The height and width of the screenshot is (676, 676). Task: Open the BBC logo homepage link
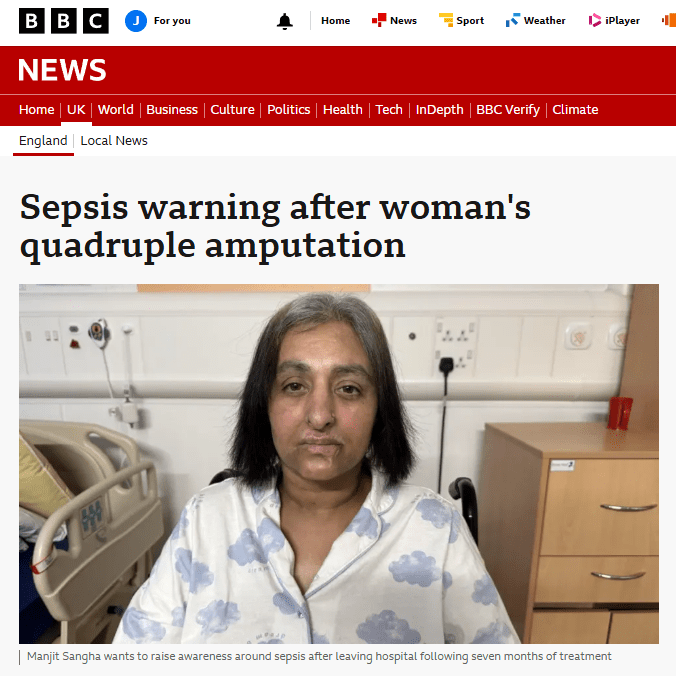tap(63, 21)
